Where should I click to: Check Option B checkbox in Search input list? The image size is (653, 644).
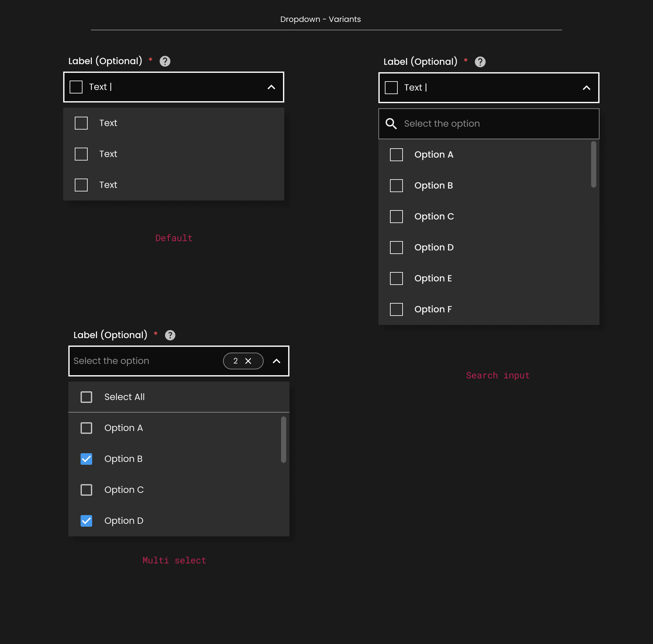point(396,186)
